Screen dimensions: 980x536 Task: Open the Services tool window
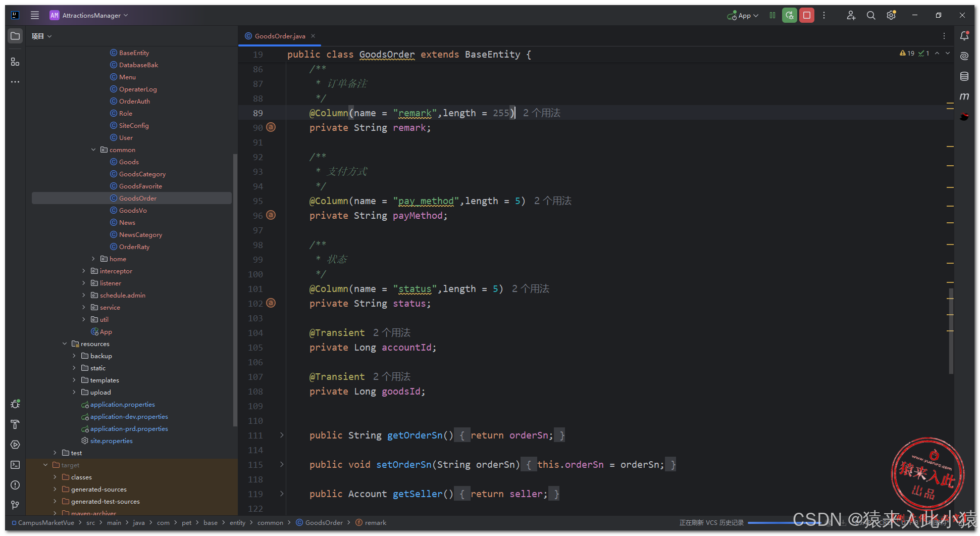coord(15,445)
